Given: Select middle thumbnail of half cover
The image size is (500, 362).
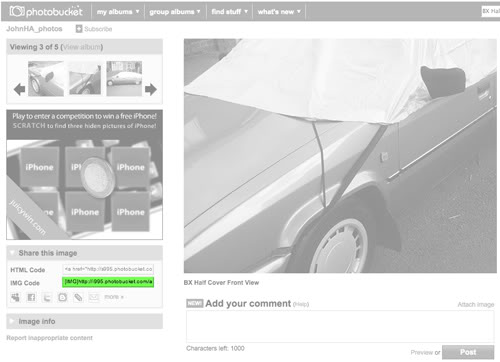Looking at the screenshot, I should (85, 79).
